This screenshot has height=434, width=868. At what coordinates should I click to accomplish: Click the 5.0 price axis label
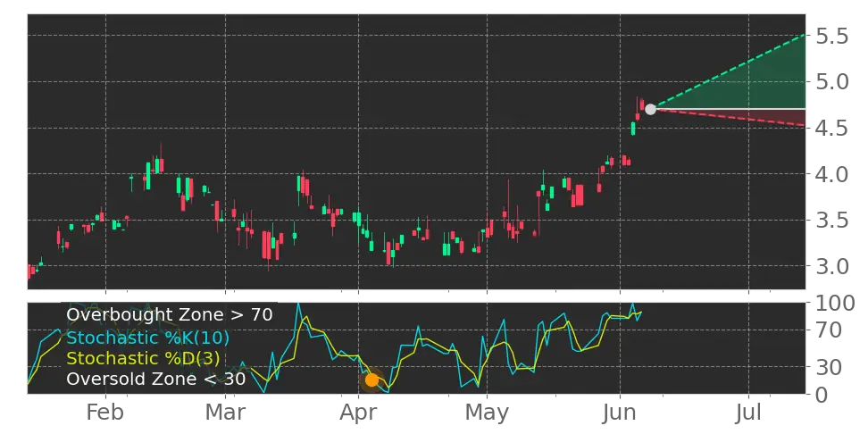coord(832,82)
